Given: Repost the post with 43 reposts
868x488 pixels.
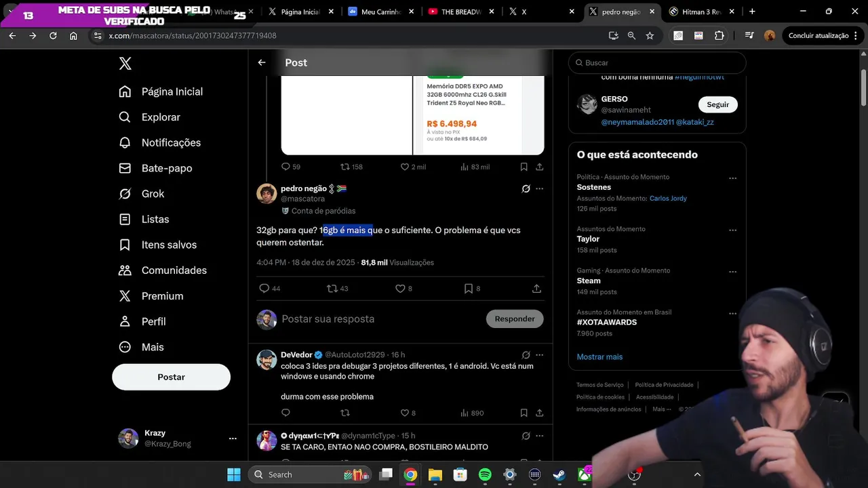Looking at the screenshot, I should coord(332,288).
